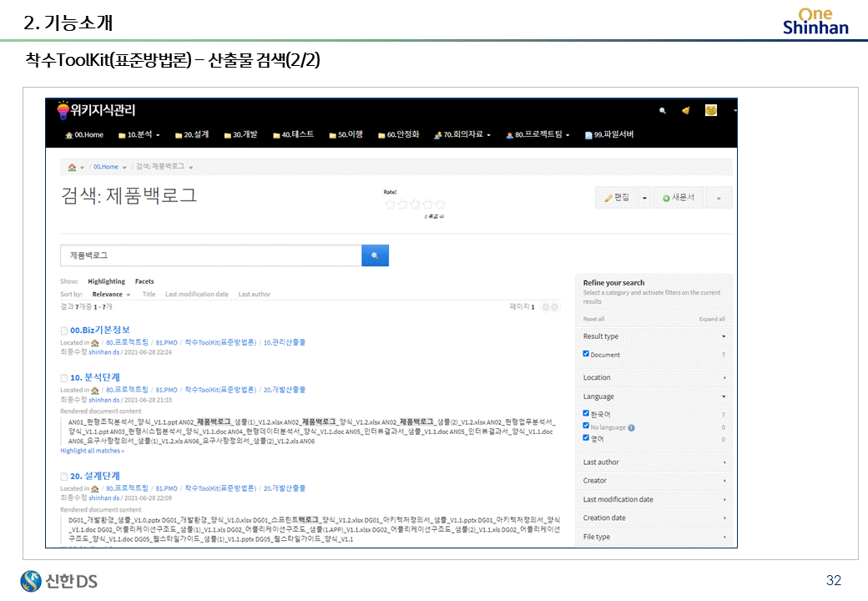Click Expand all in refine panel
Image resolution: width=868 pixels, height=601 pixels.
click(712, 320)
